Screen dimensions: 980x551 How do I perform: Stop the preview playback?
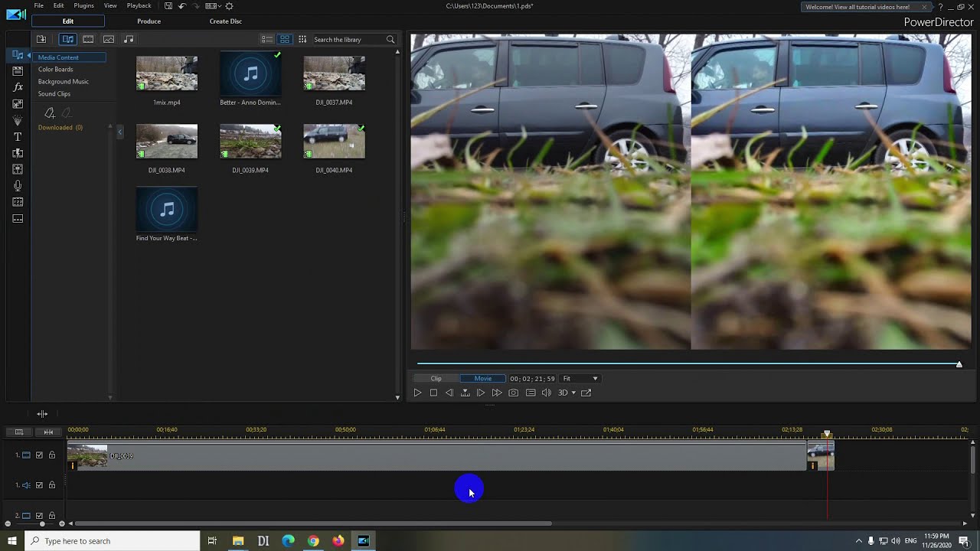point(433,393)
